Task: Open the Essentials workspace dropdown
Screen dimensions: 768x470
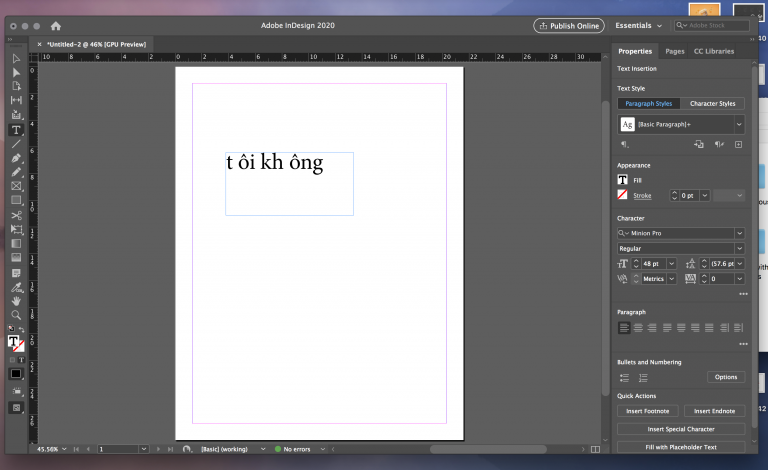Action: click(638, 25)
